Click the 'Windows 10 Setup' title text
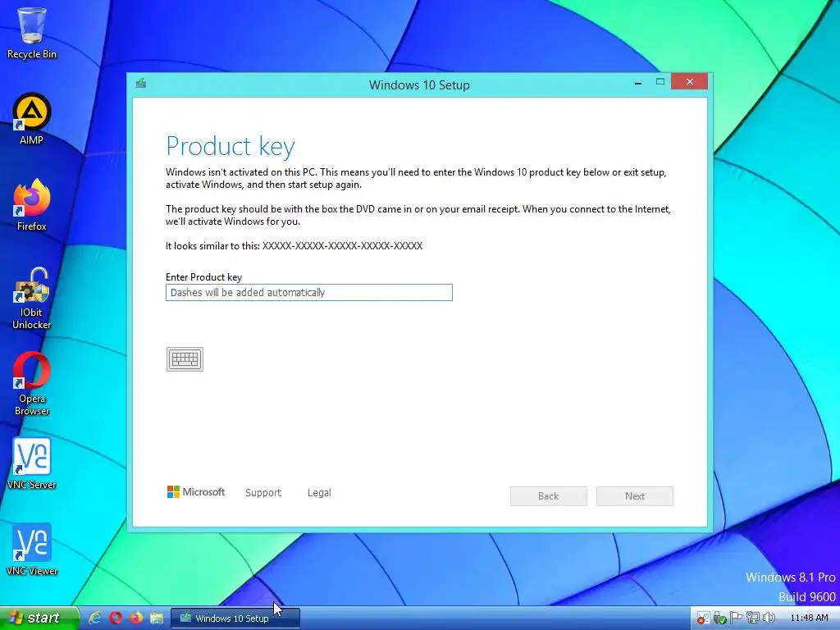This screenshot has width=840, height=630. 419,84
